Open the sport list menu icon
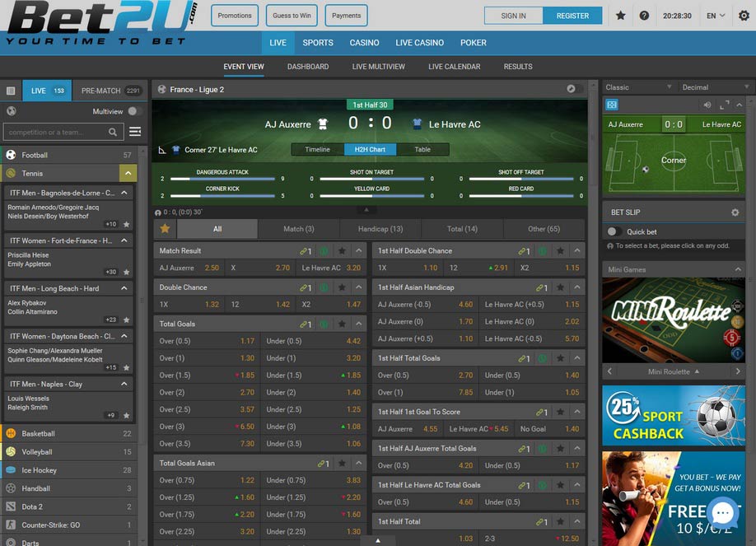 (x=135, y=132)
